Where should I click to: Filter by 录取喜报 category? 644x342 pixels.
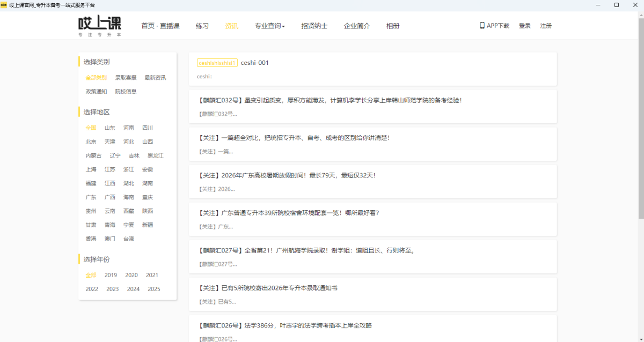[126, 78]
